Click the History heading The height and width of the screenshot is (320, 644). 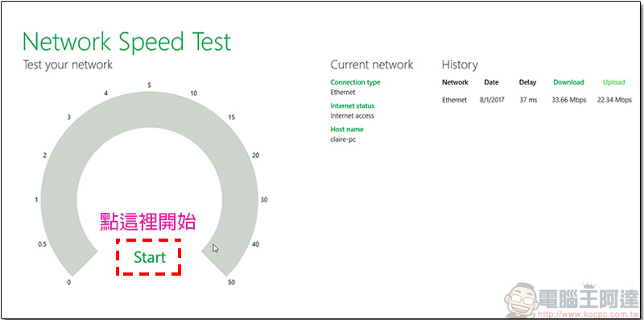[x=460, y=64]
